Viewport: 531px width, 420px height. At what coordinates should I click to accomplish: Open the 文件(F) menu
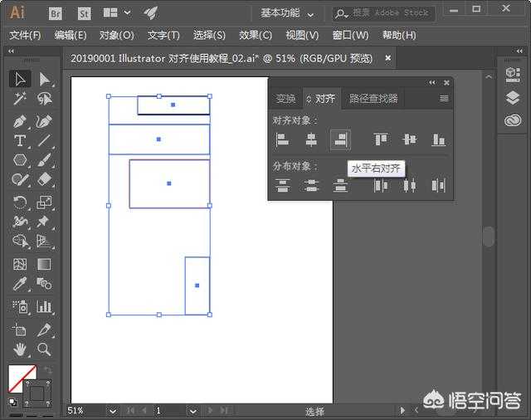point(25,35)
